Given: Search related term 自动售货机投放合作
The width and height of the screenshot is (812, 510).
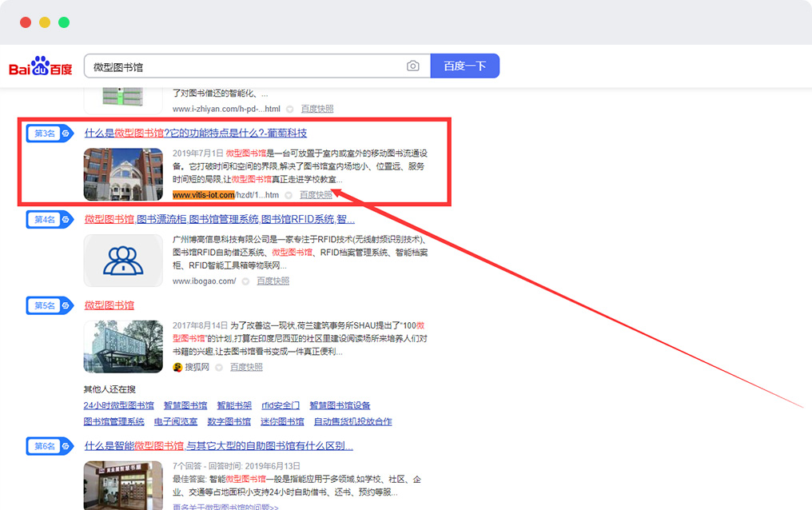Looking at the screenshot, I should pyautogui.click(x=352, y=421).
